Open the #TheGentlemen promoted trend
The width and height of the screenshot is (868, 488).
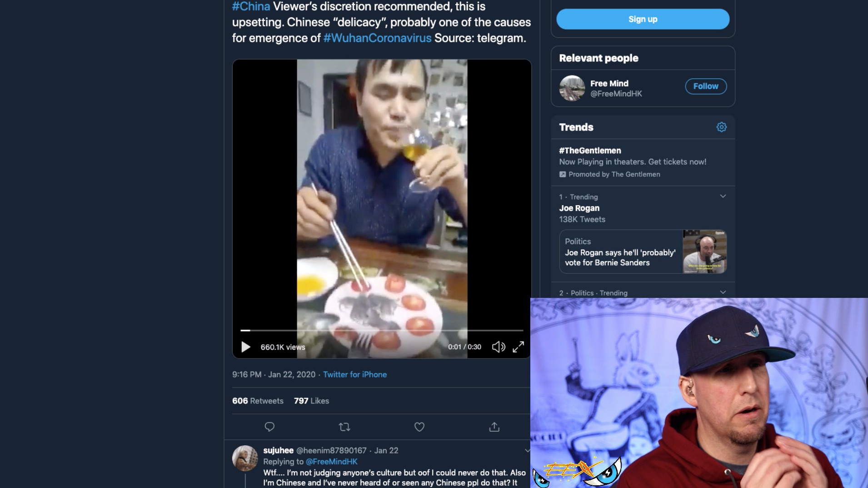590,151
